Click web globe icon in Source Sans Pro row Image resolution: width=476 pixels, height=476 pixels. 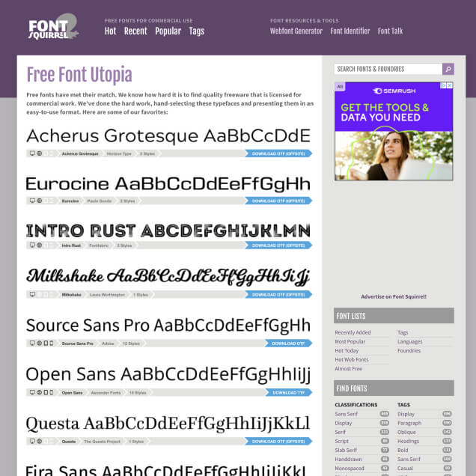pyautogui.click(x=40, y=343)
